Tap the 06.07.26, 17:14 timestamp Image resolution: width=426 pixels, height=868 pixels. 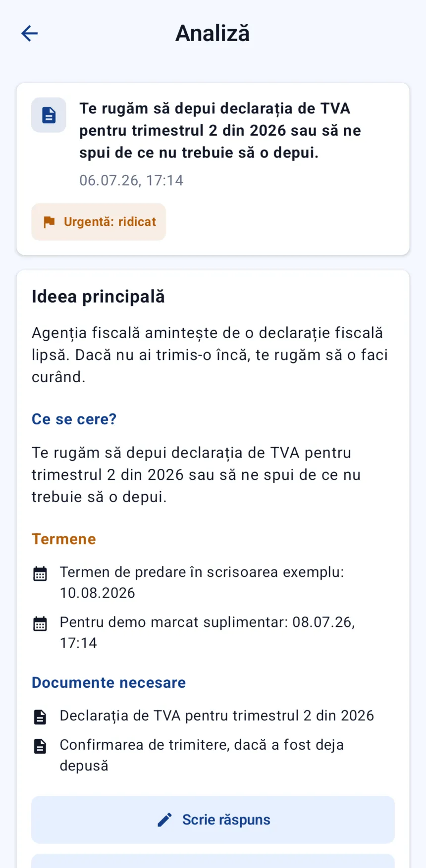(131, 180)
